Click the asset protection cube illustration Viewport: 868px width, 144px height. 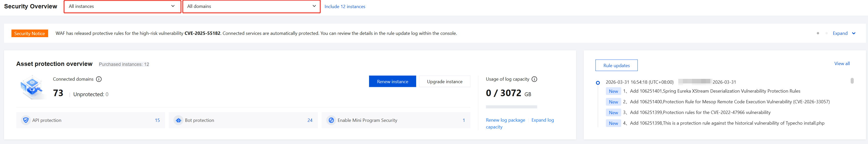pyautogui.click(x=32, y=87)
